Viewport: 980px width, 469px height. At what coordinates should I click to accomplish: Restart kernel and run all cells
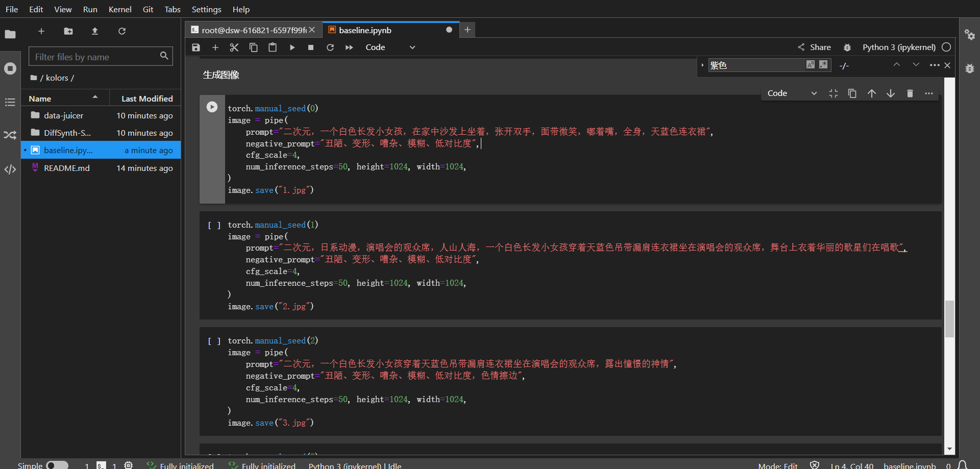pos(349,47)
